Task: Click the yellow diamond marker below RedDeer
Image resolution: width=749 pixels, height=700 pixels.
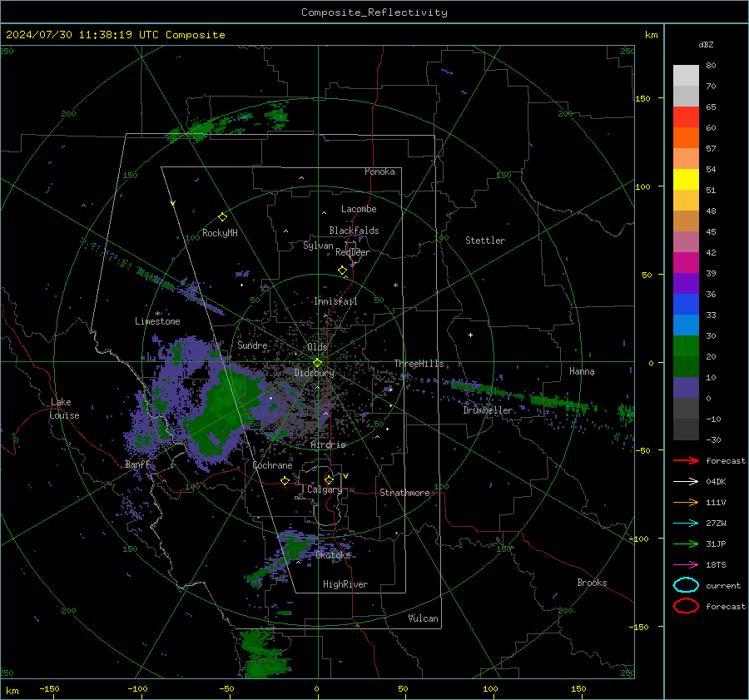Action: [x=342, y=271]
